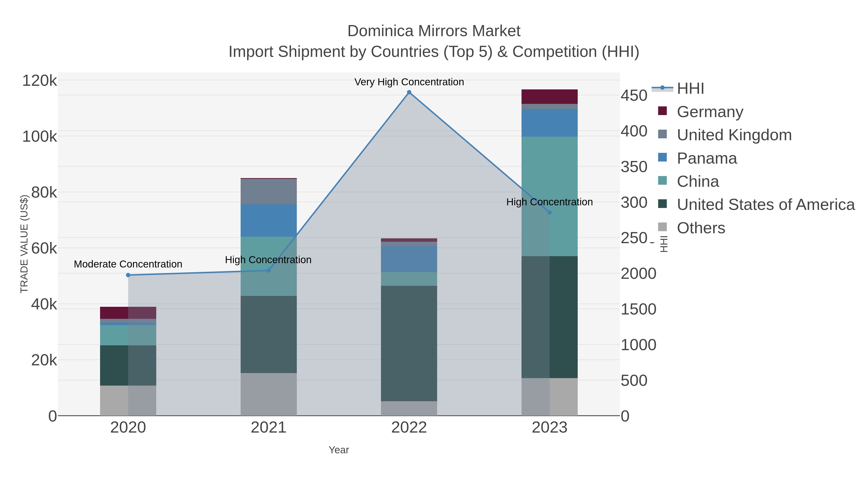The width and height of the screenshot is (868, 488).
Task: Click the Germany maroon legend swatch
Action: (x=663, y=111)
